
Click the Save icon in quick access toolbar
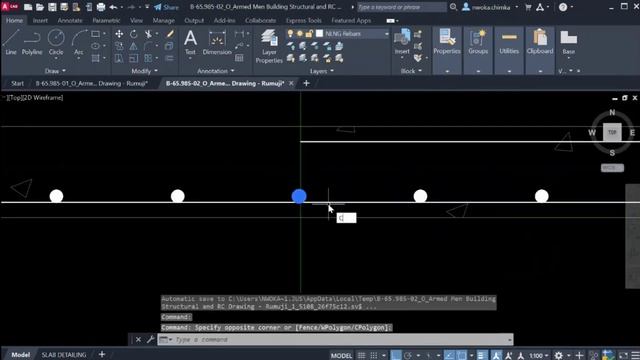(x=52, y=7)
